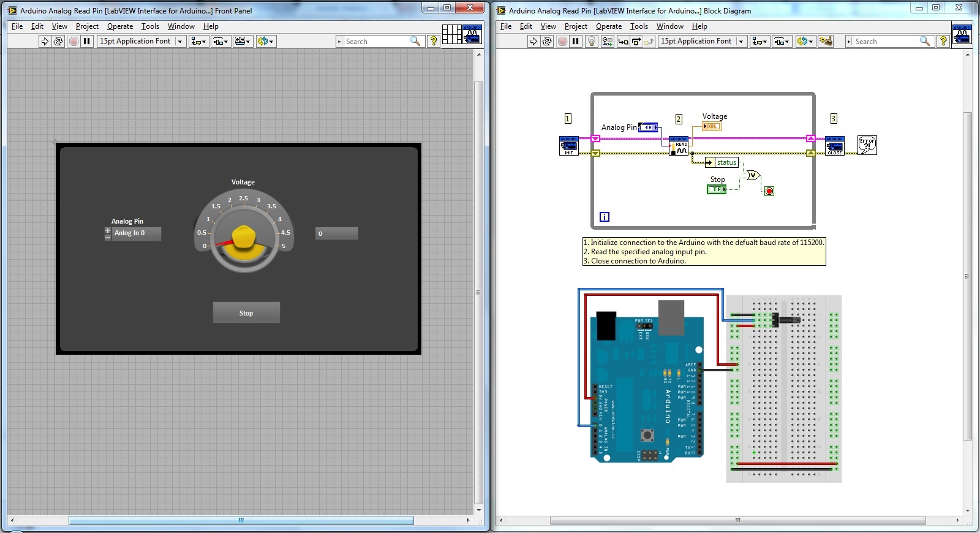The image size is (980, 533).
Task: Select loop condition stop terminal
Action: click(769, 191)
